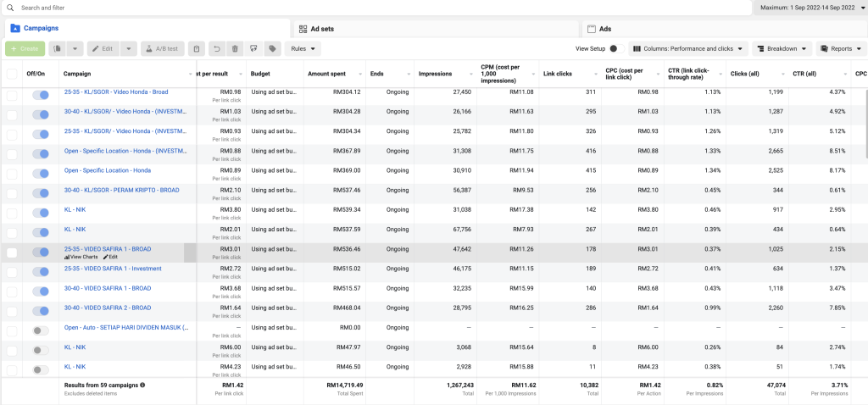Click the undo arrow icon
This screenshot has width=868, height=405.
pyautogui.click(x=216, y=49)
